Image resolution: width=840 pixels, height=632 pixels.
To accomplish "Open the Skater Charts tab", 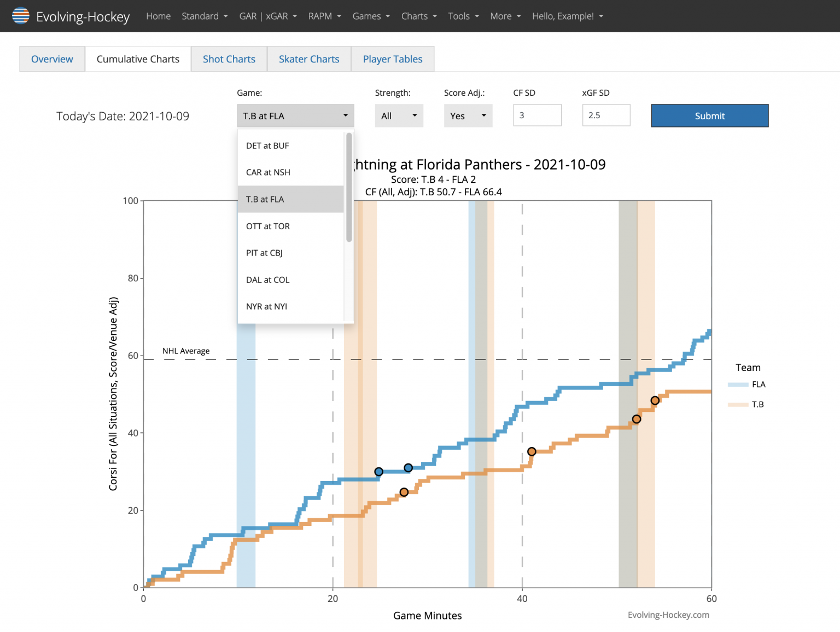I will pos(308,59).
